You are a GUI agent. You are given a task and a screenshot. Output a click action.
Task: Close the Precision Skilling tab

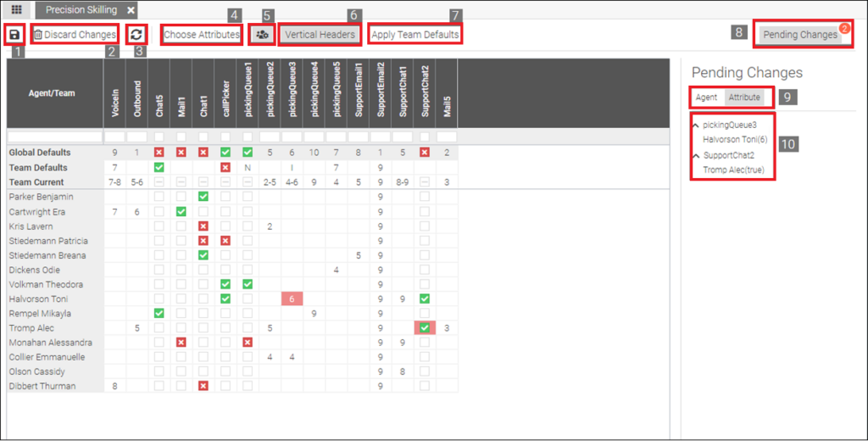click(x=131, y=9)
